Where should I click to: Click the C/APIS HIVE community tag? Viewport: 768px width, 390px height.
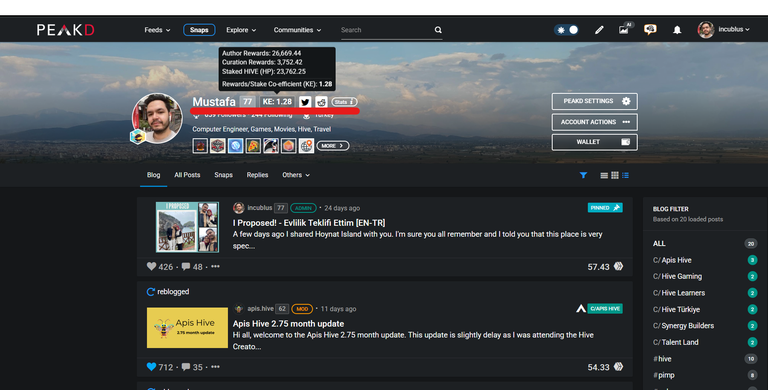(x=605, y=309)
